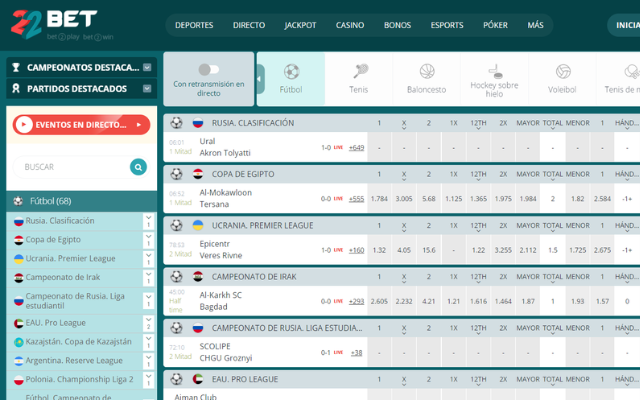Click the play icon in Eventos en Directo
The width and height of the screenshot is (640, 400).
click(x=24, y=124)
